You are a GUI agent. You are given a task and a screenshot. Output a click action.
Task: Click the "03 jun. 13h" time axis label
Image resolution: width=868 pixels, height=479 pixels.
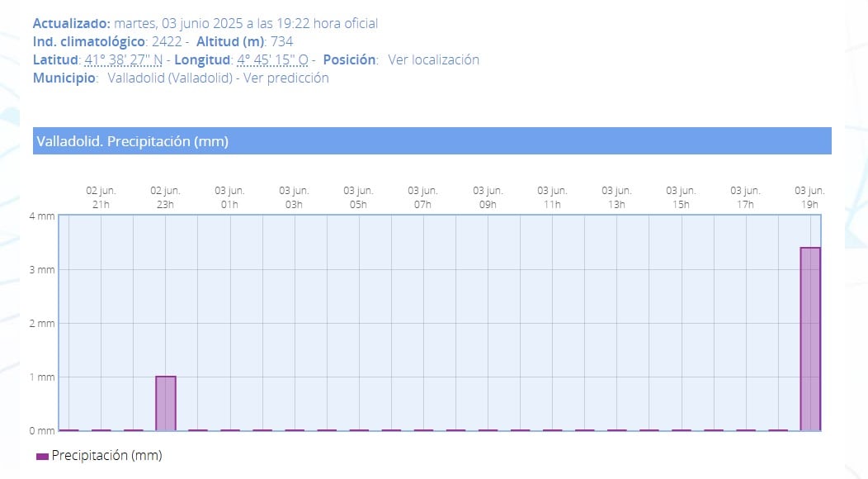616,197
